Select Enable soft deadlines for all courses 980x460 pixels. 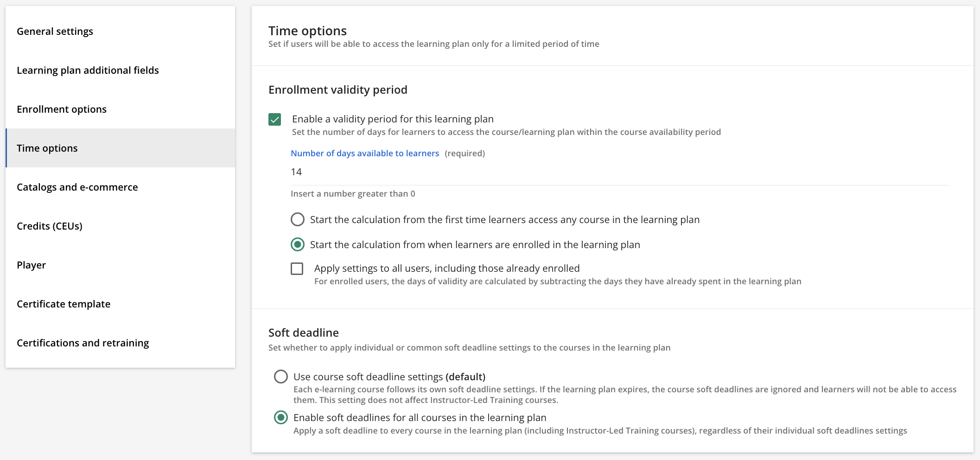[280, 418]
